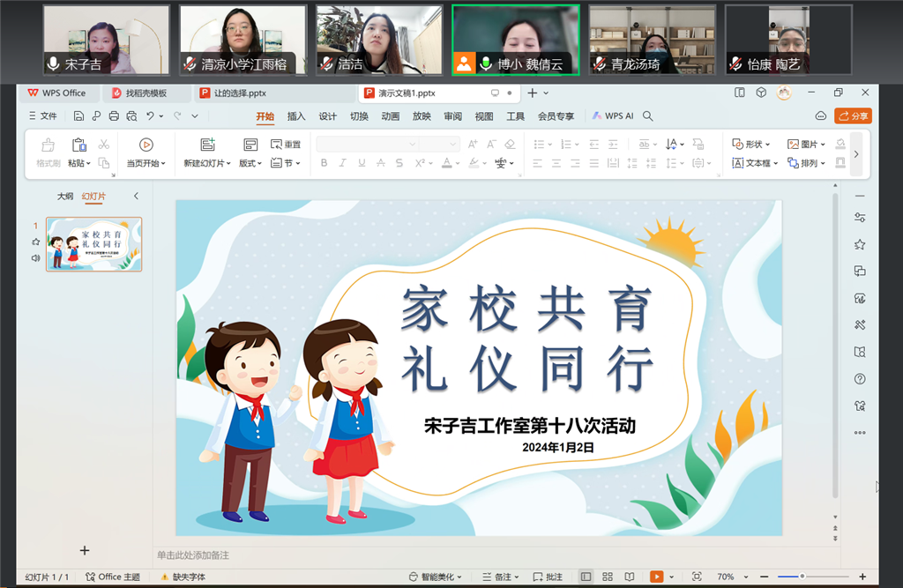Click the print icon in quick access toolbar
Image resolution: width=903 pixels, height=588 pixels.
tap(114, 115)
